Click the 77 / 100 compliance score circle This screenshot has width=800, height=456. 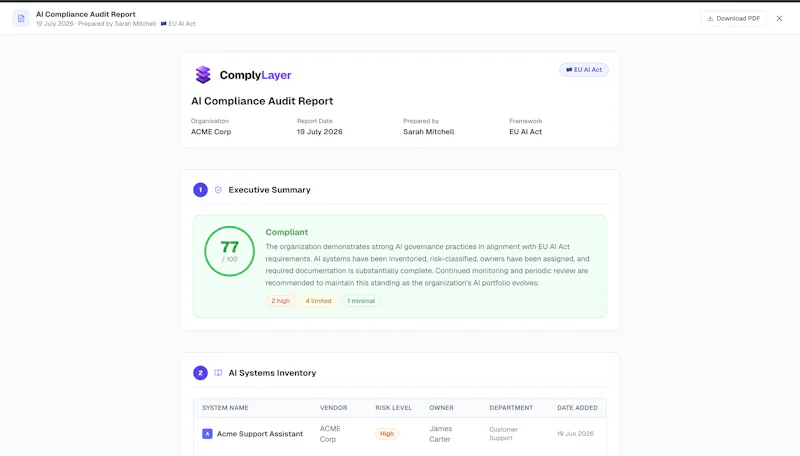[230, 251]
